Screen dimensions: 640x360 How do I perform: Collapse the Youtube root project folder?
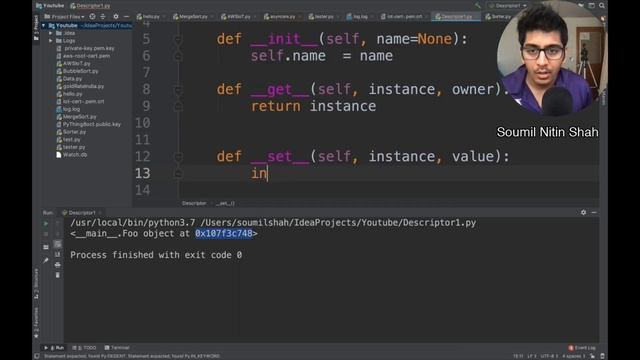[44, 25]
